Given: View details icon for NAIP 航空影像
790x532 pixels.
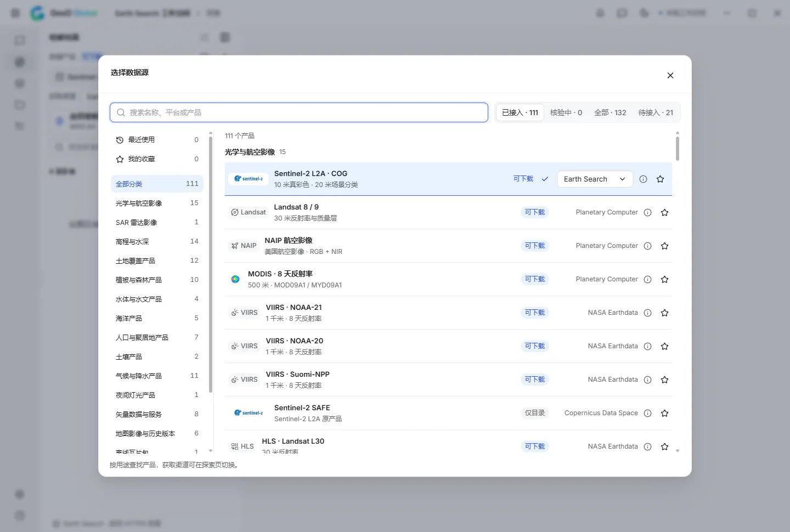Looking at the screenshot, I should click(647, 246).
